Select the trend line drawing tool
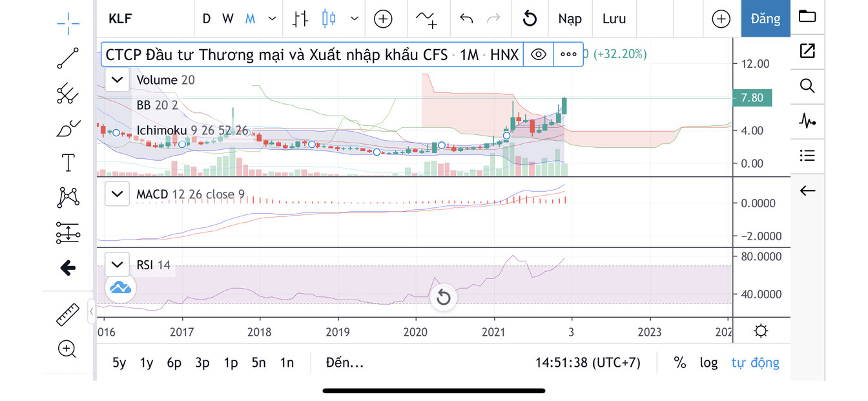This screenshot has height=401, width=868. (68, 58)
